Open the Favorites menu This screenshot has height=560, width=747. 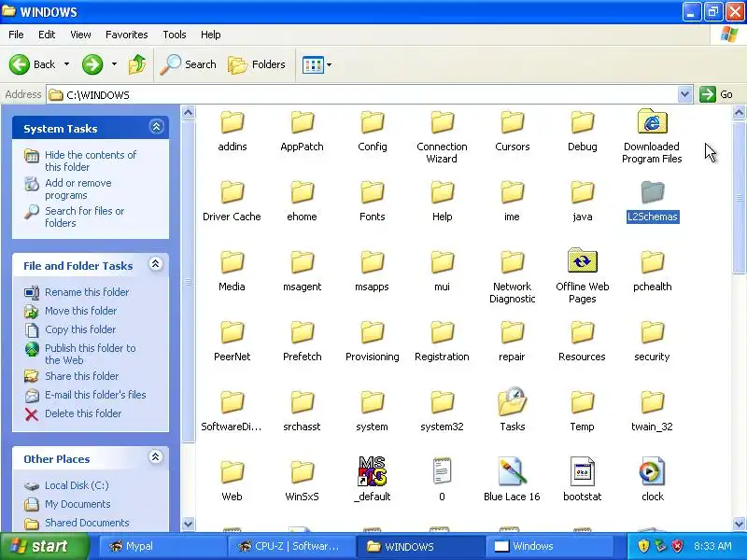[x=127, y=35]
